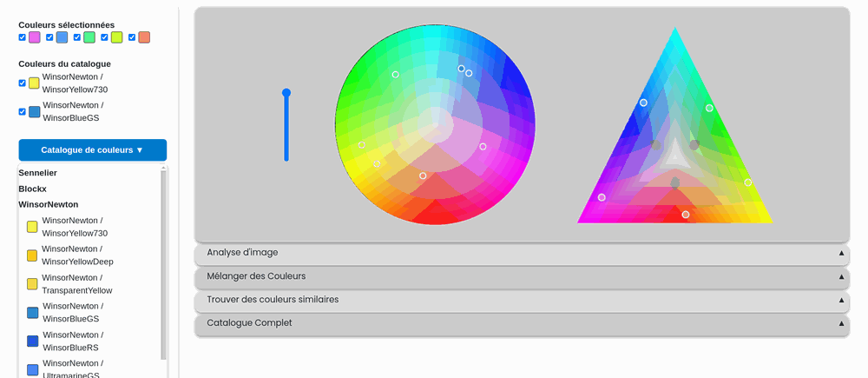
Task: Click the blue selected color swatch
Action: 62,37
